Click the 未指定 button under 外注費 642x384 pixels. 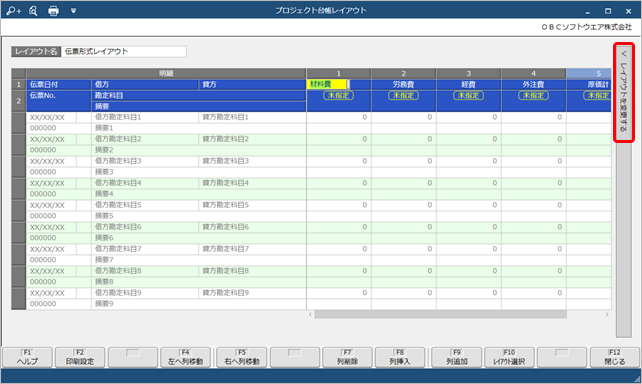pyautogui.click(x=533, y=95)
